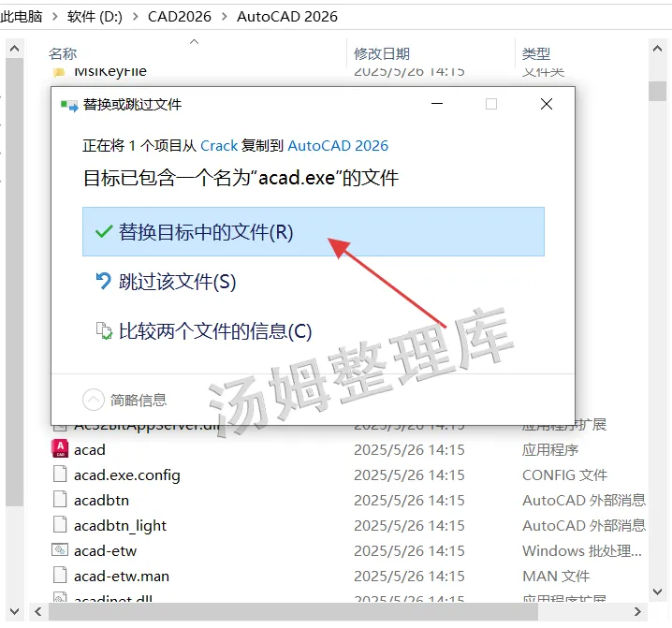Select the acad-etw batch file icon
Screen dimensions: 672x628
click(x=60, y=549)
